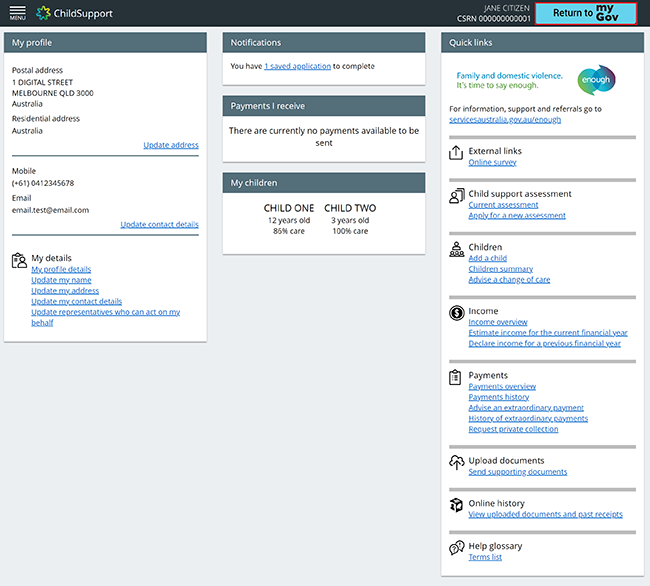This screenshot has height=586, width=650.
Task: Open the hamburger MENU icon
Action: coord(17,13)
